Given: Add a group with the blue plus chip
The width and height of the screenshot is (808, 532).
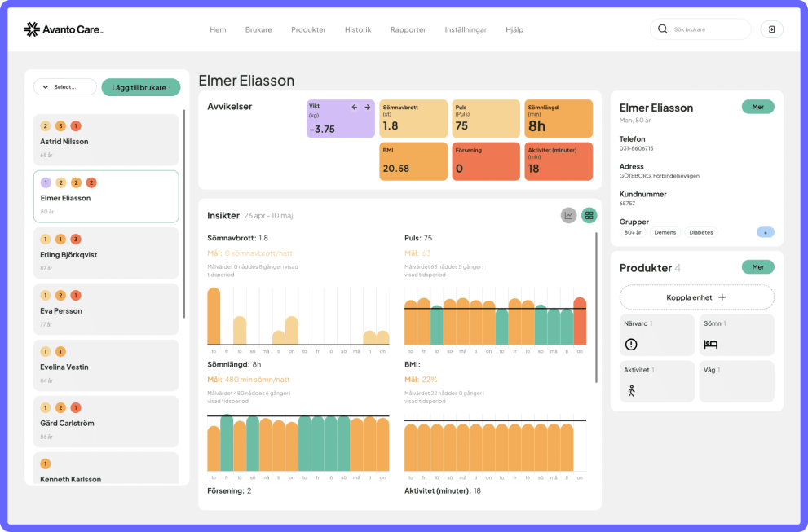Looking at the screenshot, I should [x=766, y=232].
